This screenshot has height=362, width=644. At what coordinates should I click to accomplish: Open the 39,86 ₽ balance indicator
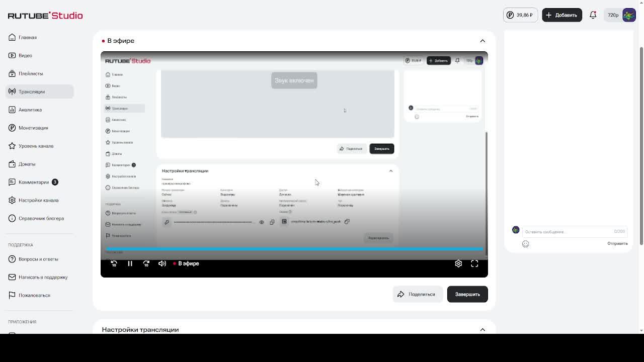pos(520,15)
